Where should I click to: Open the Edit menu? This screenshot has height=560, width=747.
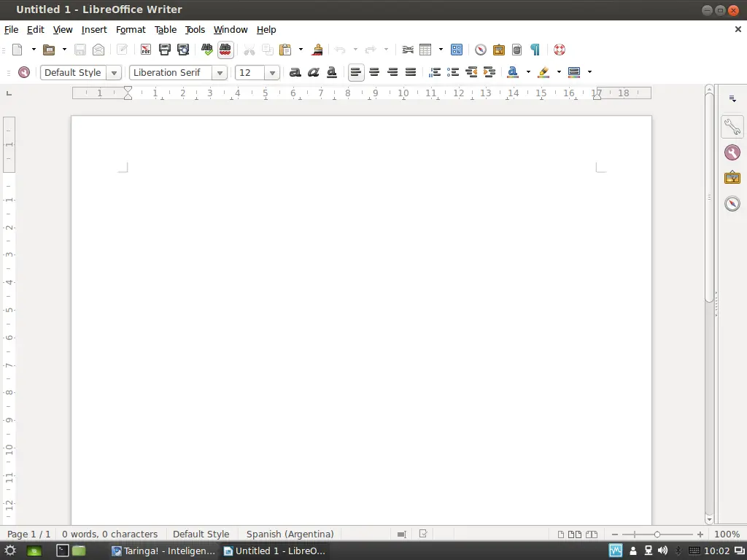(x=35, y=29)
